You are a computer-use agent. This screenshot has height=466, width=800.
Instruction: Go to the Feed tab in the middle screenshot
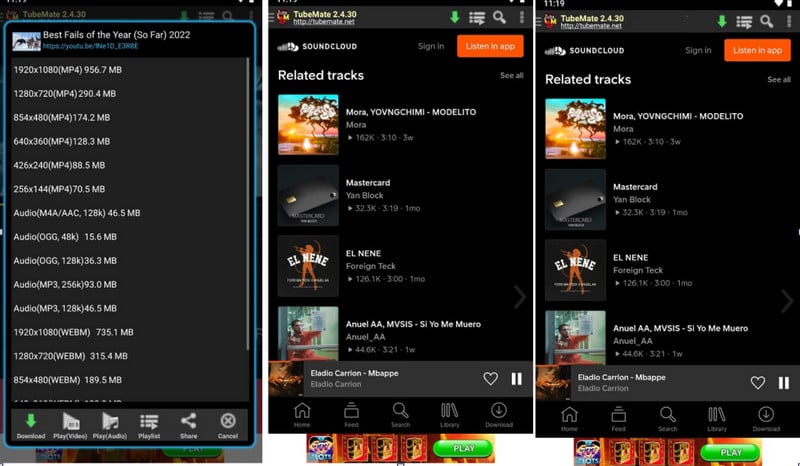click(x=351, y=414)
